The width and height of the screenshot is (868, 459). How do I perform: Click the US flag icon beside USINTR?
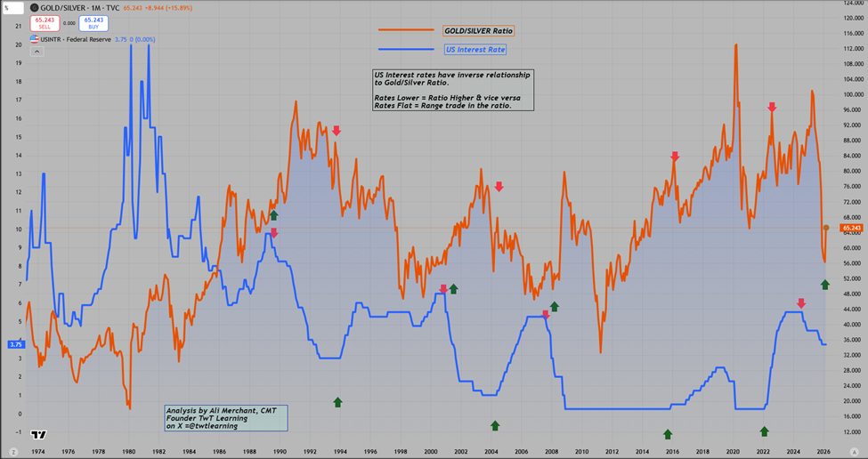(x=35, y=39)
